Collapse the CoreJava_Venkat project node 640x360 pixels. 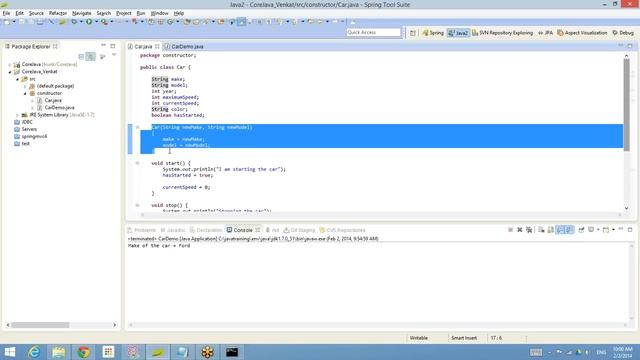tap(10, 72)
